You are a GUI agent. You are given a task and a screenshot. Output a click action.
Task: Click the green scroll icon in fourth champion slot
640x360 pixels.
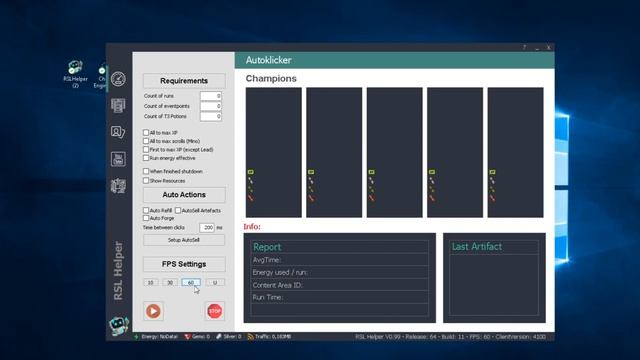point(432,189)
